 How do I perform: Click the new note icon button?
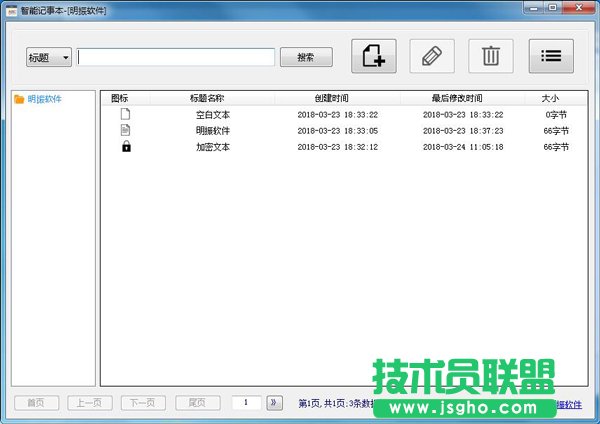pos(374,56)
